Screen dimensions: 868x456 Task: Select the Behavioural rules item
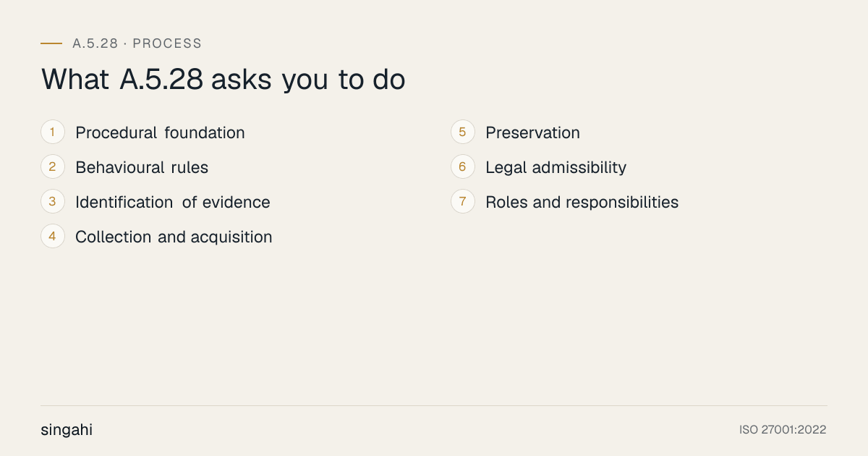pos(142,168)
